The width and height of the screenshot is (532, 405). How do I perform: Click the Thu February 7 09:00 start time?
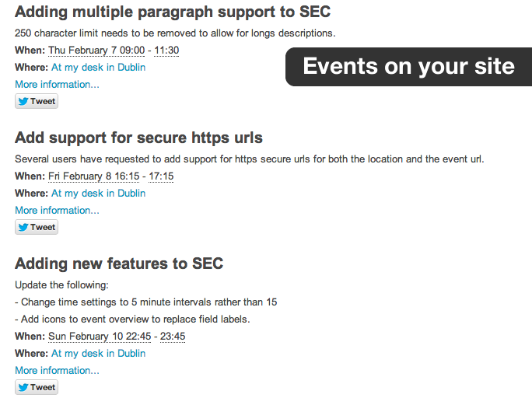click(96, 51)
